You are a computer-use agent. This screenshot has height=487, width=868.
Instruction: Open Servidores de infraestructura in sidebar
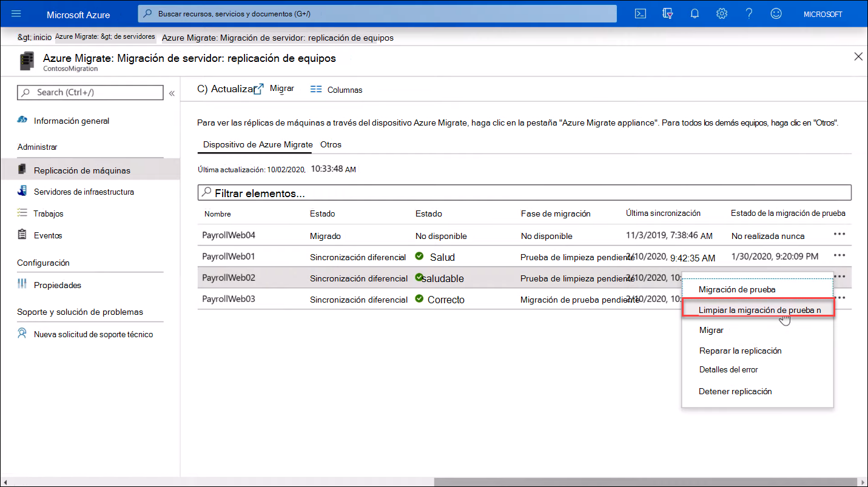[x=84, y=192]
